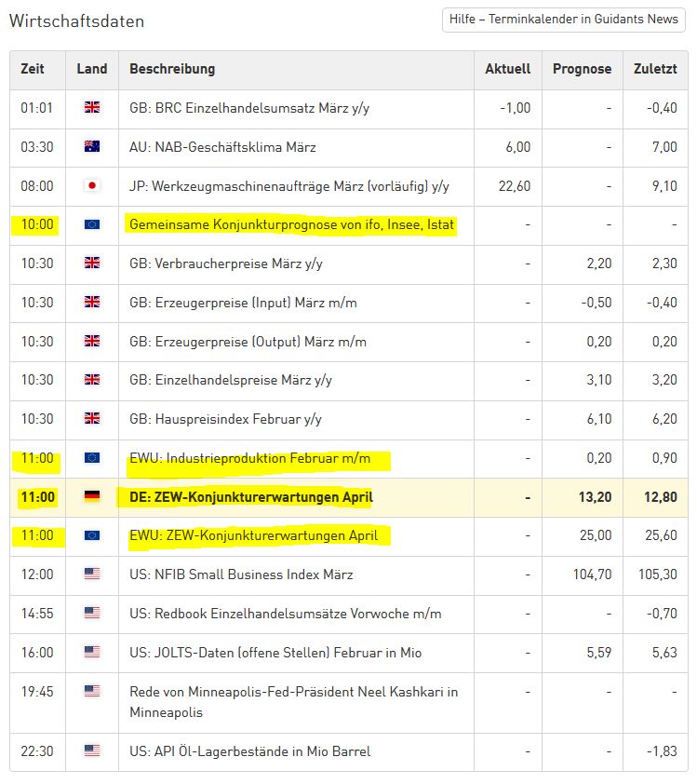Click the Zuletzt value 0,90

664,458
